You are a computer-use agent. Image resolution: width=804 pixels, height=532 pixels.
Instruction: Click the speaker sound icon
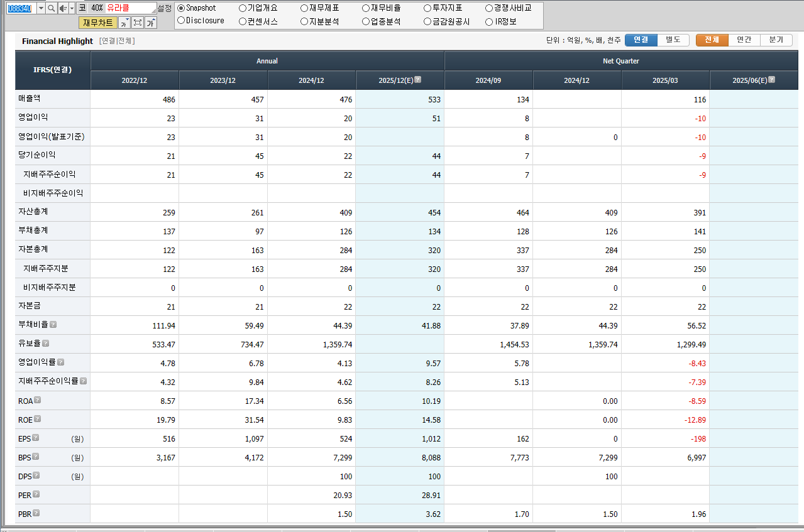[x=62, y=8]
